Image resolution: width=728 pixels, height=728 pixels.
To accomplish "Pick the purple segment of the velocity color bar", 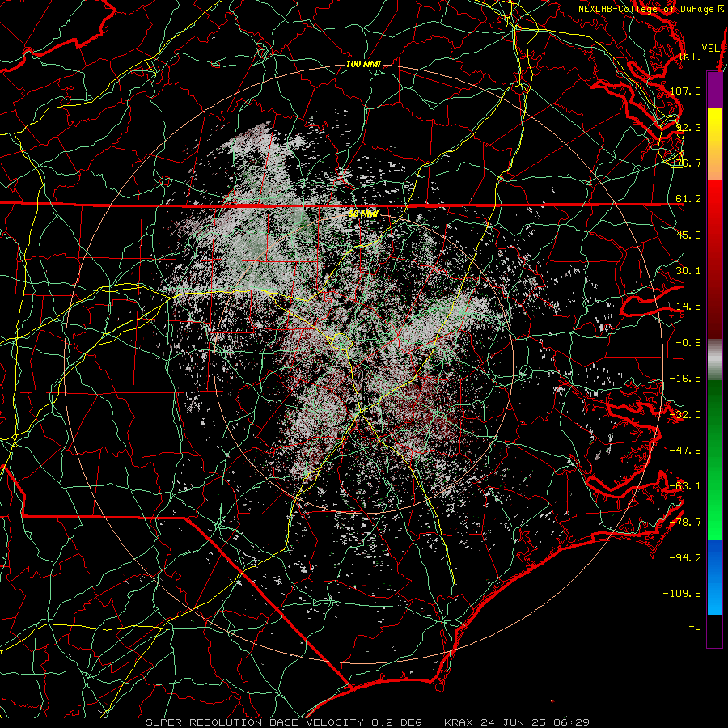I will (714, 91).
